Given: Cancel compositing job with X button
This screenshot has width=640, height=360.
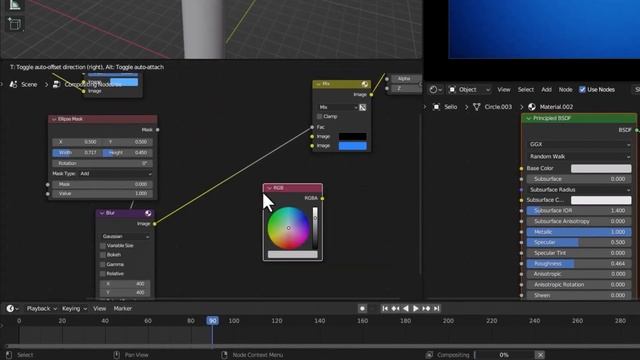Looking at the screenshot, I should point(540,355).
